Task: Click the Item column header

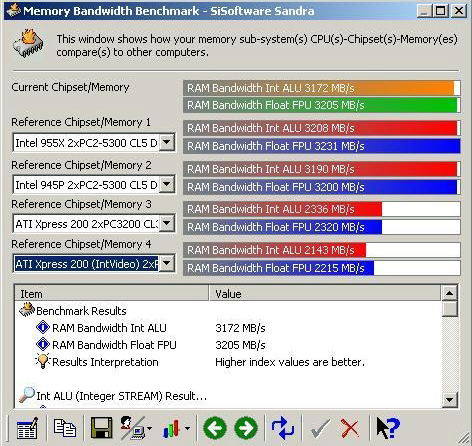Action: click(x=112, y=294)
